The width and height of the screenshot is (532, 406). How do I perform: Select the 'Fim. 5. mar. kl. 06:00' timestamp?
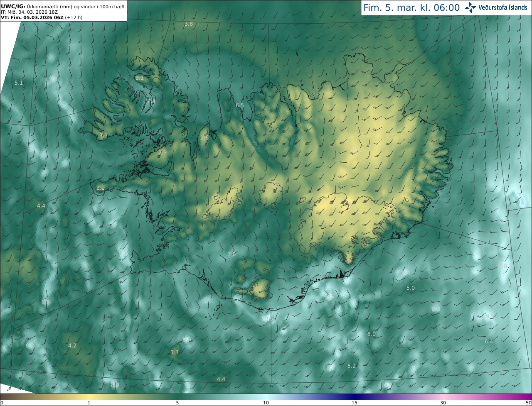(411, 7)
